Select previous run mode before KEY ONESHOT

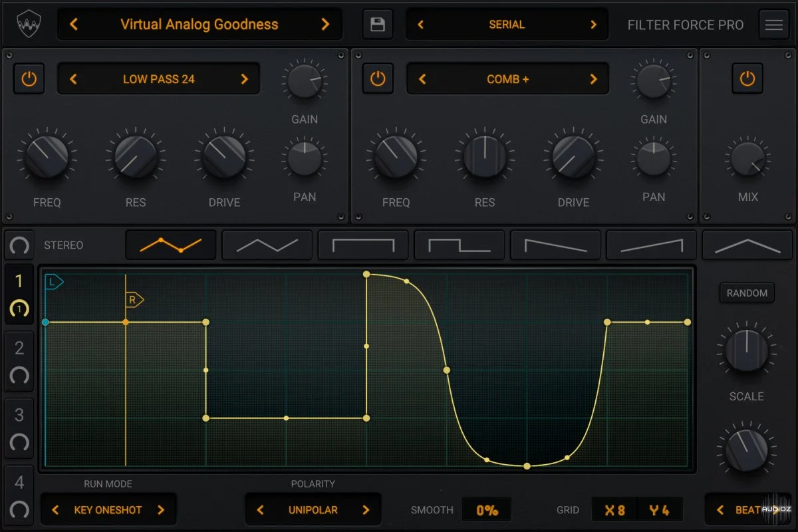point(55,510)
